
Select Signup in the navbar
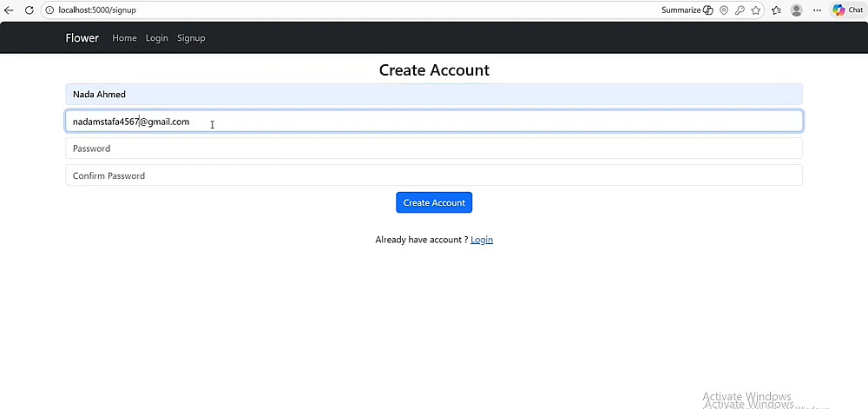(191, 38)
